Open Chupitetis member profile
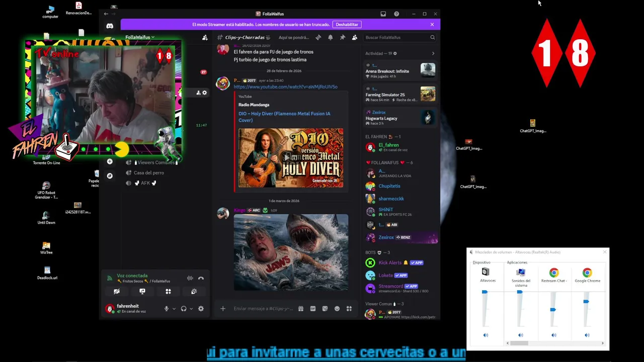This screenshot has width=644, height=362. click(x=389, y=186)
